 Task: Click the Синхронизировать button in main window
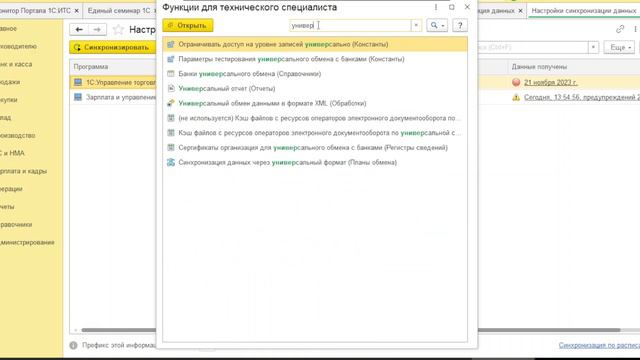click(x=113, y=47)
